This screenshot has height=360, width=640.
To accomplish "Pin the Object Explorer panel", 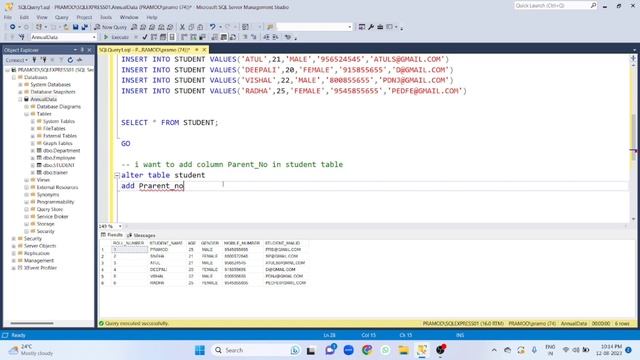I will click(82, 50).
